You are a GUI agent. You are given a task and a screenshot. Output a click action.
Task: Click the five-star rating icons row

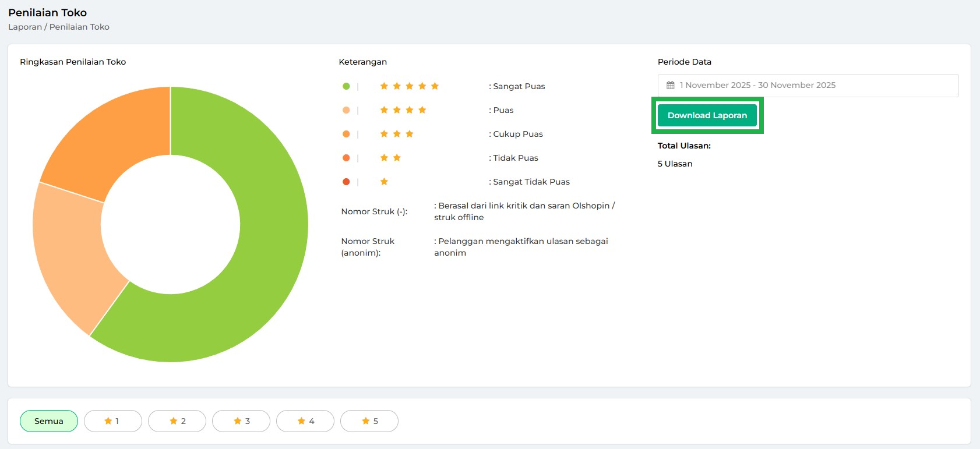tap(409, 86)
